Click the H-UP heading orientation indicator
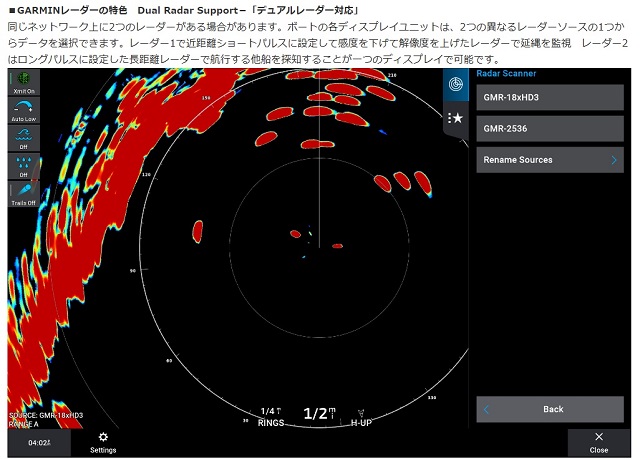The image size is (640, 459). pyautogui.click(x=362, y=417)
